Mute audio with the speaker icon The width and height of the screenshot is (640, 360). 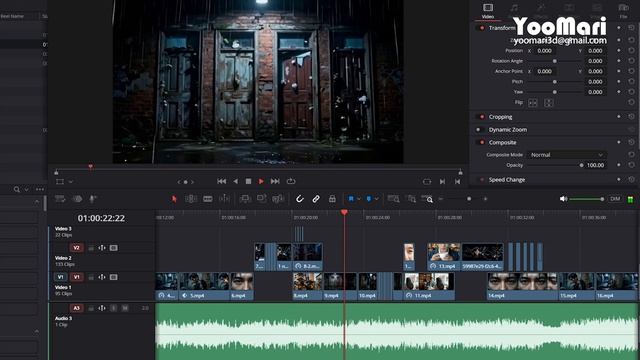click(x=563, y=199)
